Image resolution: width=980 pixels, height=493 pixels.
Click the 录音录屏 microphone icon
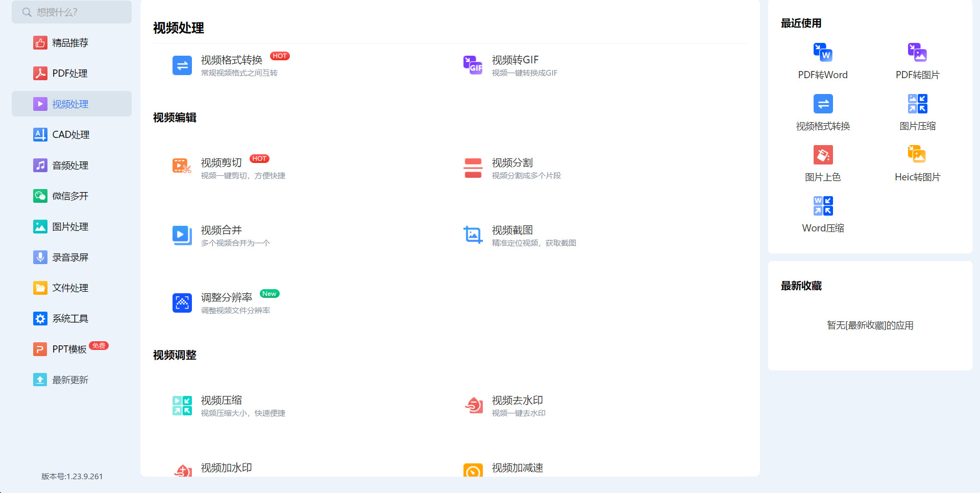(x=40, y=257)
